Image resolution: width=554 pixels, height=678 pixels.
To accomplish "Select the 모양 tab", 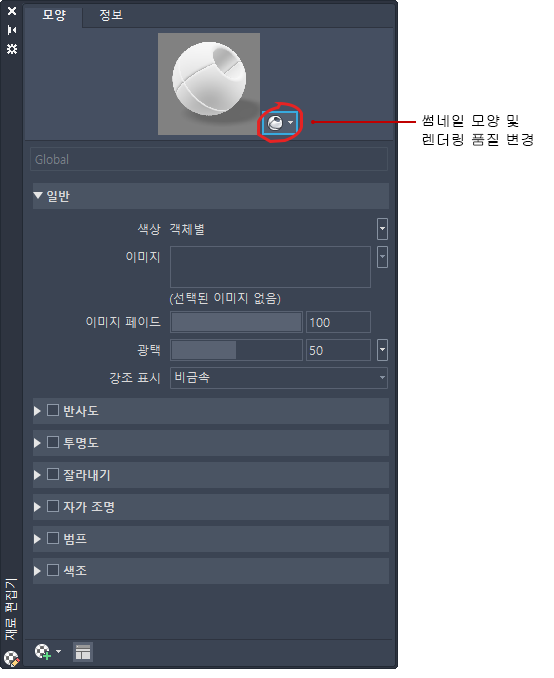I will click(x=54, y=15).
